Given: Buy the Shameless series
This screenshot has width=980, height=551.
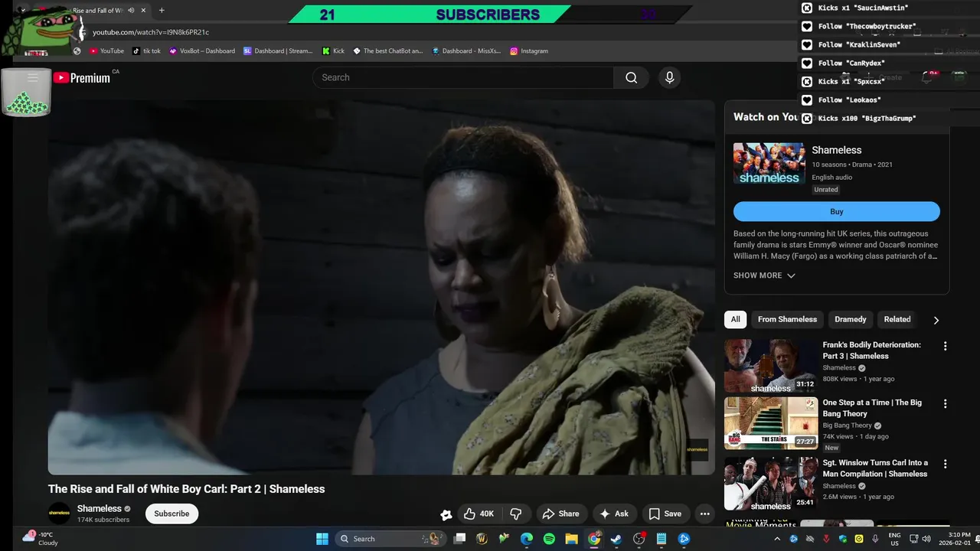Looking at the screenshot, I should pyautogui.click(x=836, y=211).
